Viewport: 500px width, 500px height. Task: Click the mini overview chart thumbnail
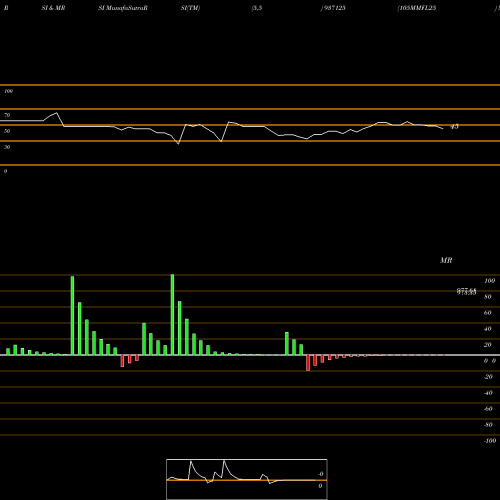[247, 479]
